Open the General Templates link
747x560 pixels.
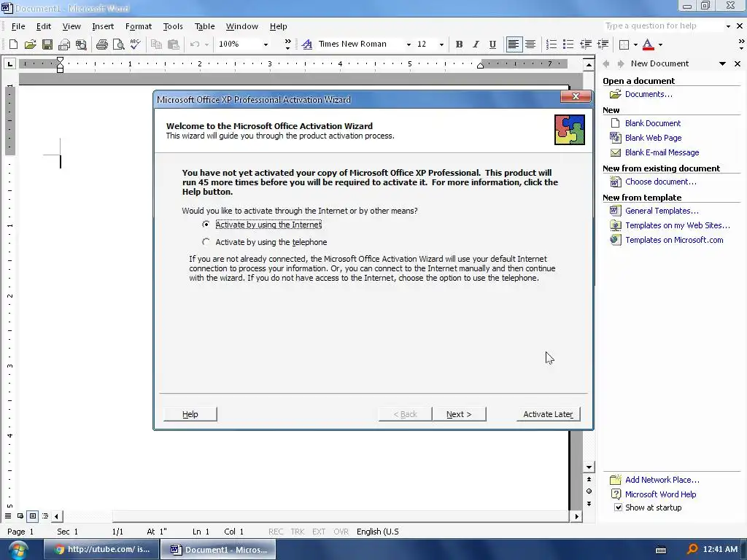(x=662, y=211)
